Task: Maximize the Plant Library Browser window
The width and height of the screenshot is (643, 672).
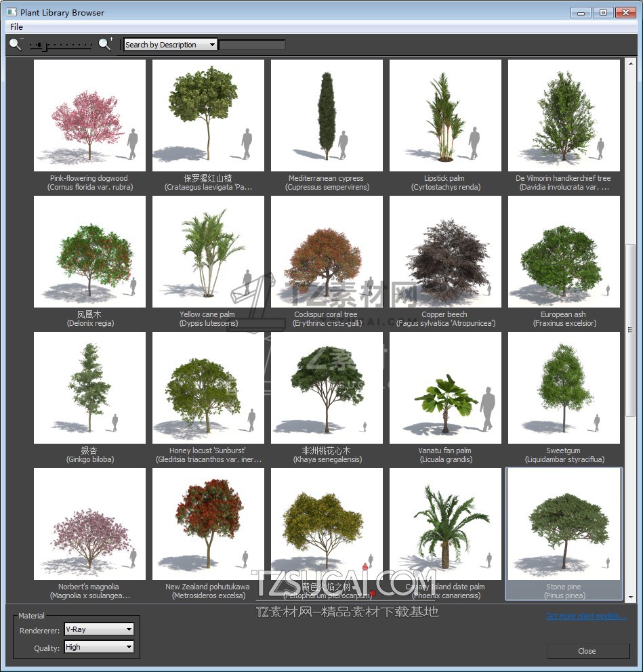Action: pyautogui.click(x=603, y=12)
